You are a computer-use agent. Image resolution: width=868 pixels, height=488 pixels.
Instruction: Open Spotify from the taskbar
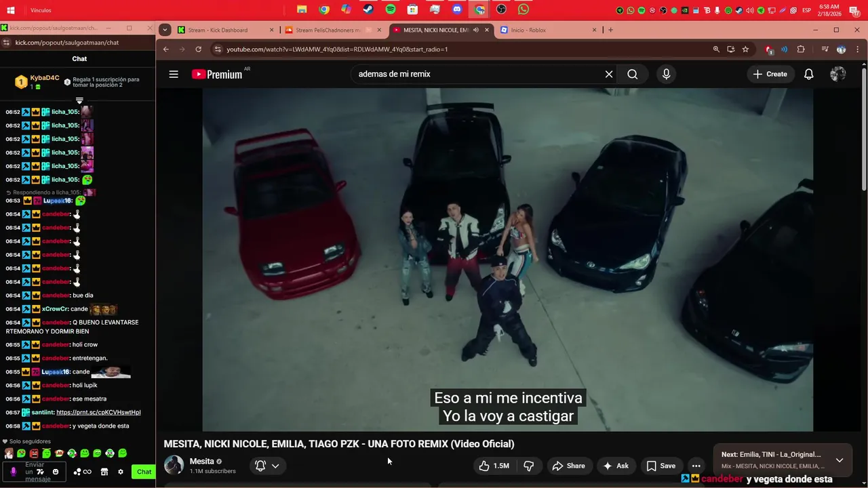click(391, 9)
